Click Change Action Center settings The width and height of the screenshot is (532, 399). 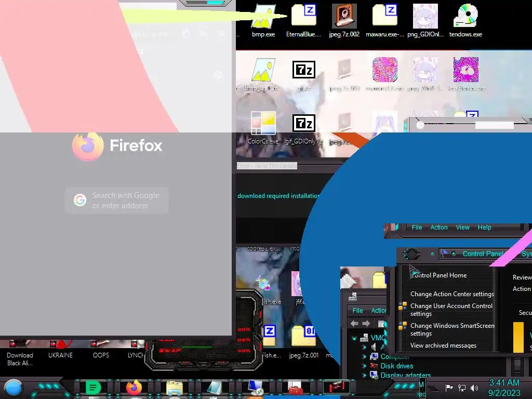tap(452, 294)
